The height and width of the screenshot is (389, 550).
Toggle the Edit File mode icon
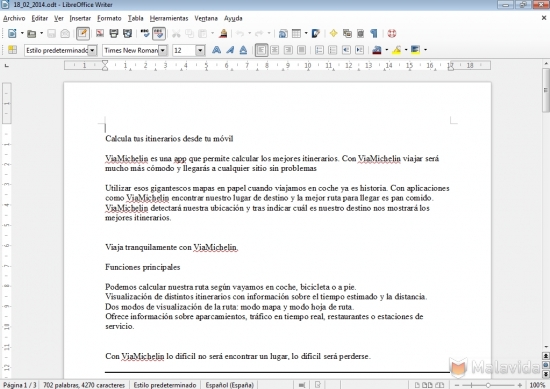(x=83, y=33)
